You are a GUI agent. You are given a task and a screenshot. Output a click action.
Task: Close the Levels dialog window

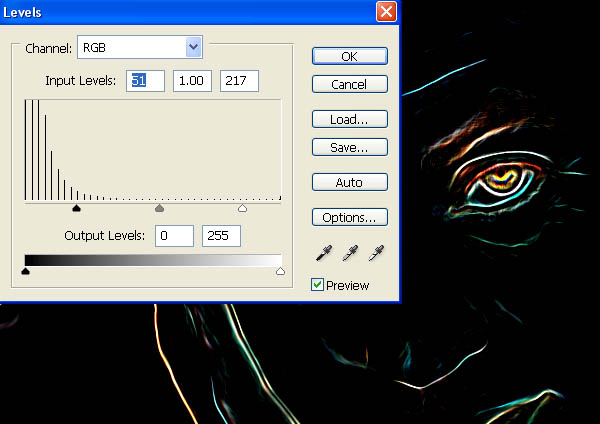(386, 12)
